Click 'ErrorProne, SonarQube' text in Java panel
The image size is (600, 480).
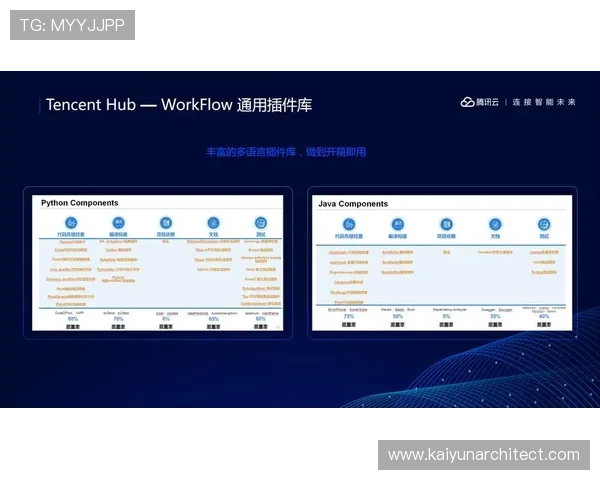click(347, 310)
